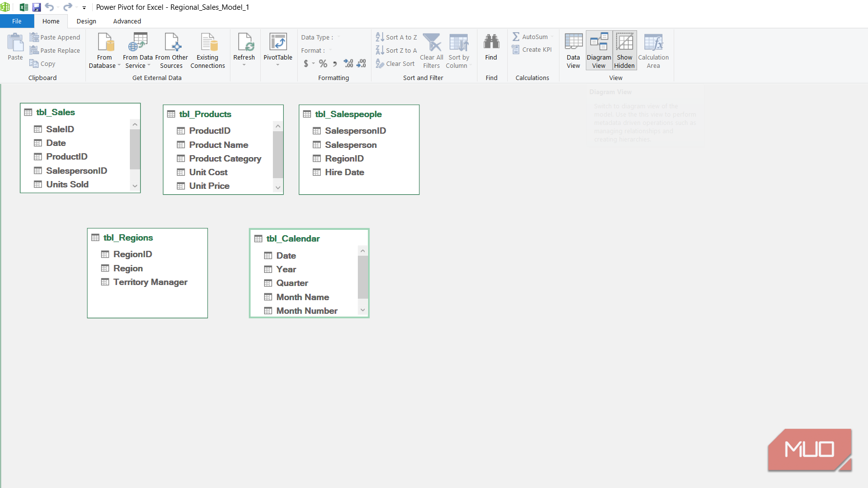Toggle Show Hidden
The height and width of the screenshot is (488, 868).
click(x=625, y=51)
